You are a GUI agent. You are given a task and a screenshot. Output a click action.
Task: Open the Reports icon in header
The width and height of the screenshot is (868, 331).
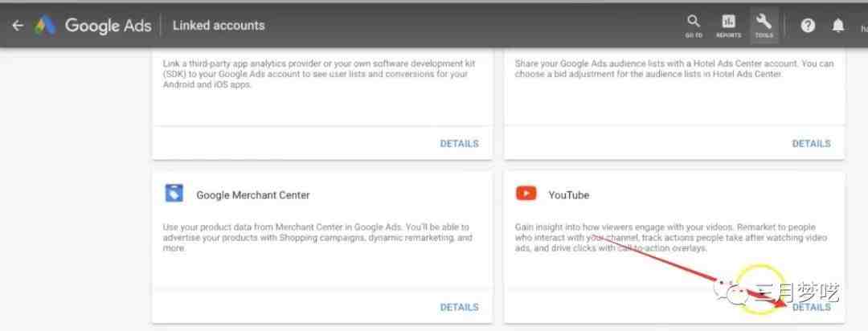pyautogui.click(x=728, y=25)
